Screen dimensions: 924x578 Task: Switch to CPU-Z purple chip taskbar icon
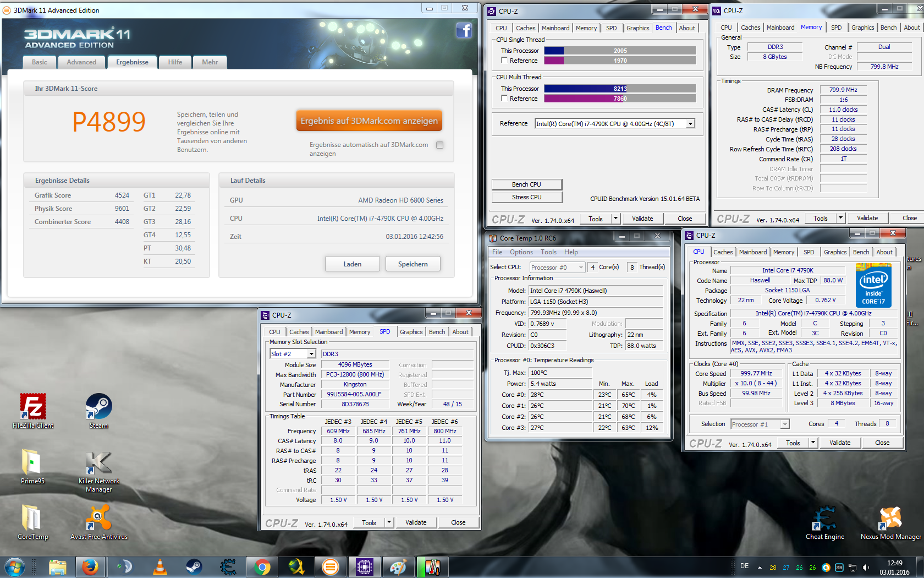365,567
